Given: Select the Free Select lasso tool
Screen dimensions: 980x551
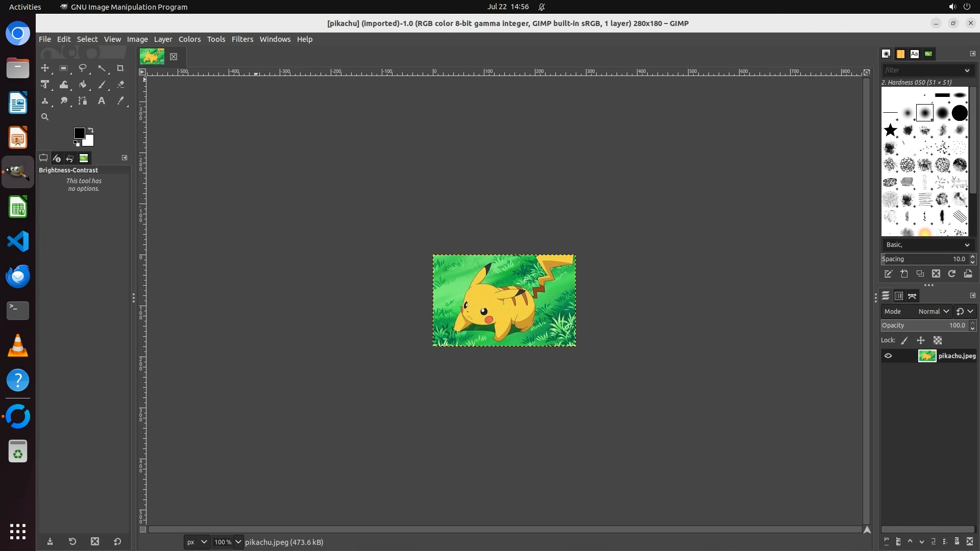Looking at the screenshot, I should 82,68.
